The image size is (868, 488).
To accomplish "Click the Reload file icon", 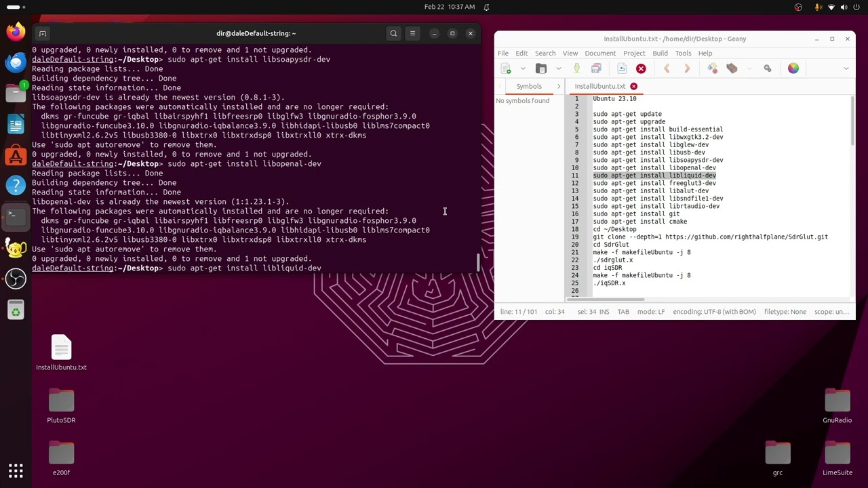I will [622, 68].
